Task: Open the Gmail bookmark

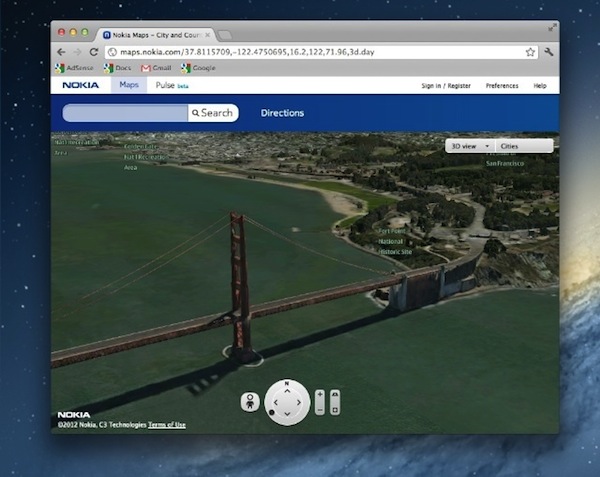Action: click(x=156, y=68)
